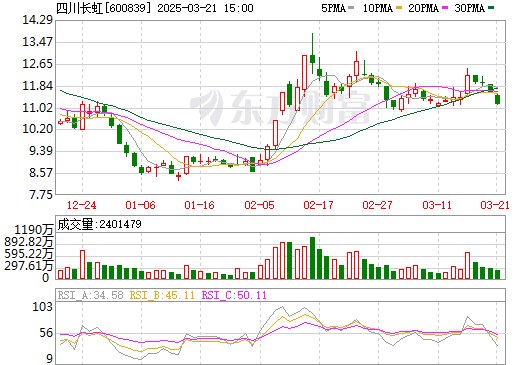Click date axis label 01-16

pyautogui.click(x=200, y=205)
